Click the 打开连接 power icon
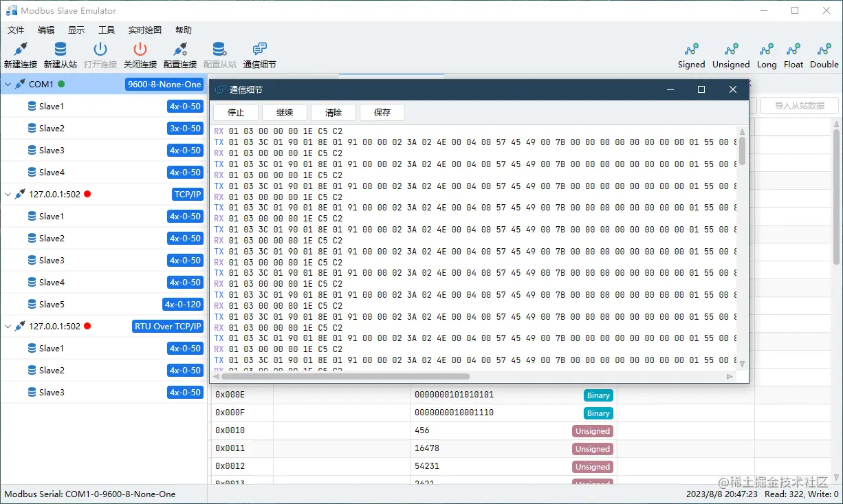843x504 pixels. click(100, 49)
